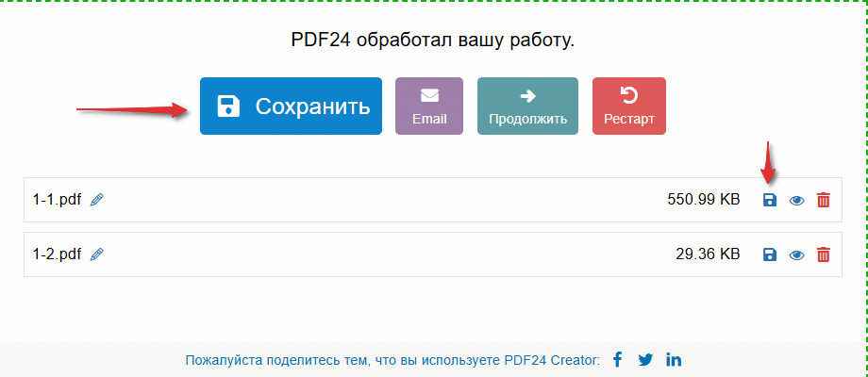Save 1-1.pdf using its floppy icon

point(770,200)
